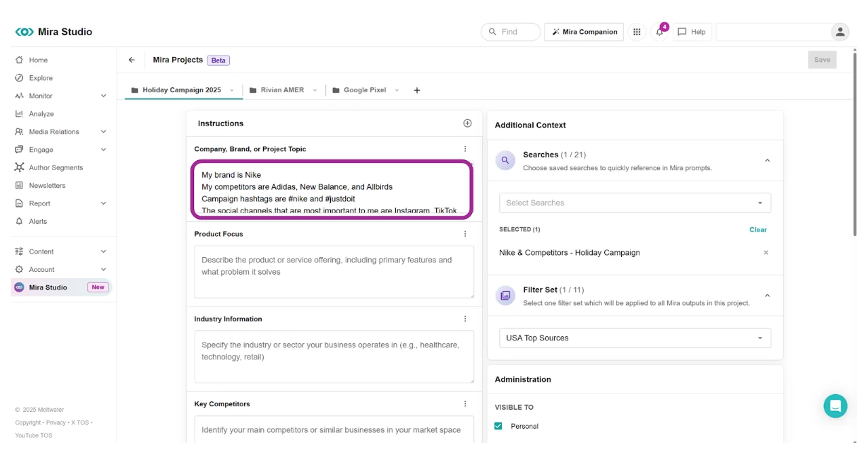Uncheck the Personal visibility checkbox

pos(498,426)
